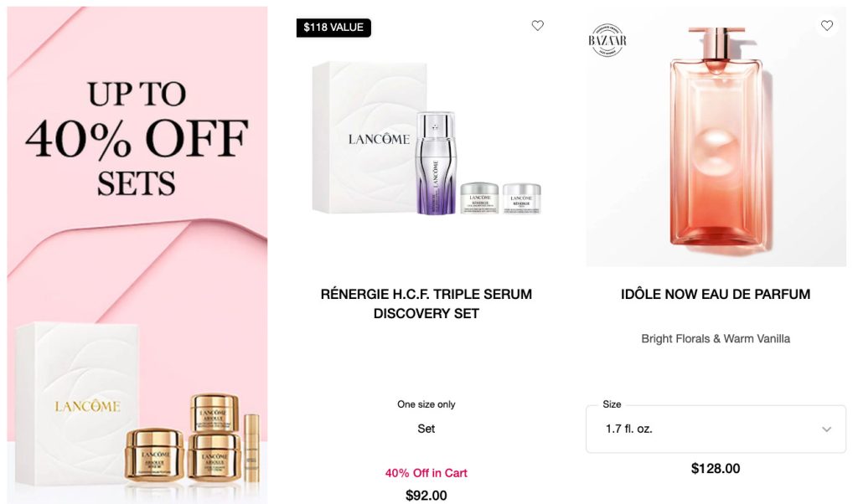The image size is (858, 504).
Task: Click the $92.00 price of the serum set
Action: [426, 496]
